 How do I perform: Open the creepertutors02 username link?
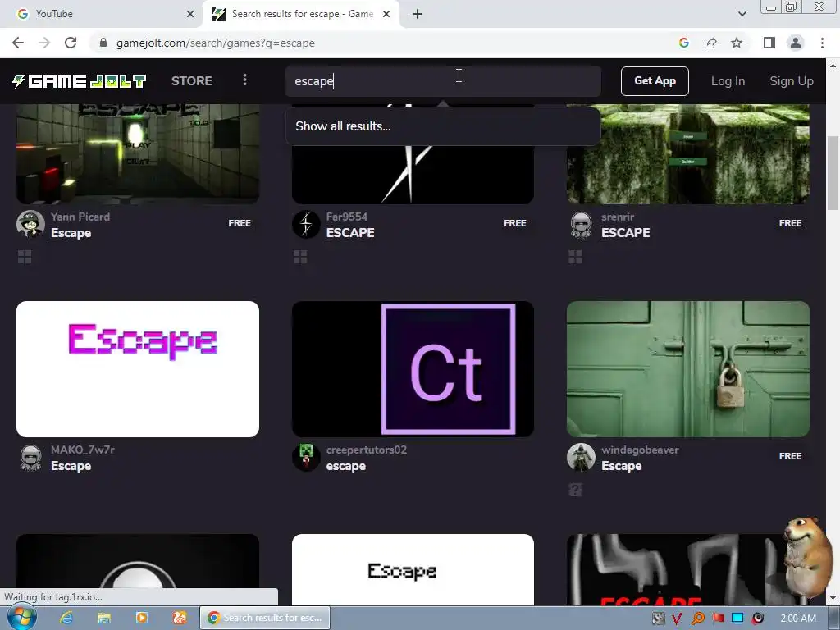tap(367, 450)
